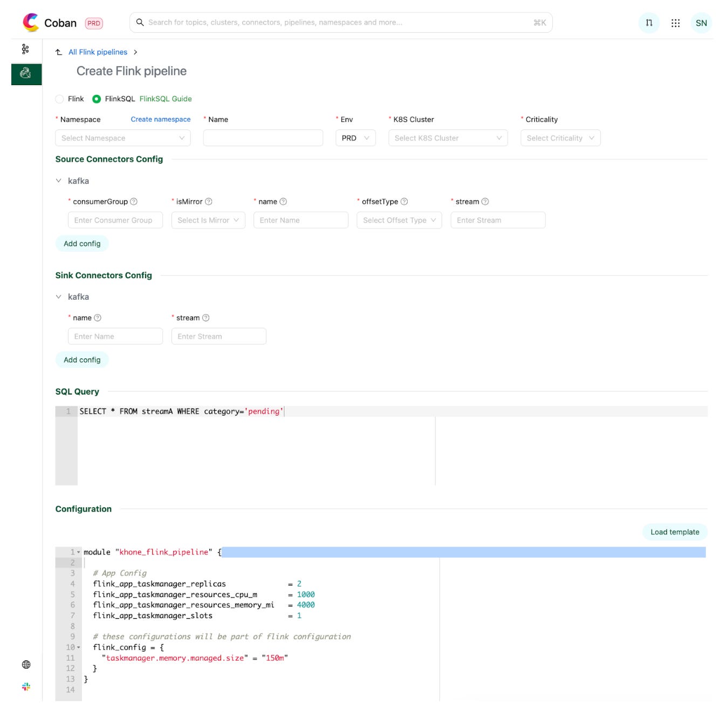Click Create namespace link
728x706 pixels.
161,120
